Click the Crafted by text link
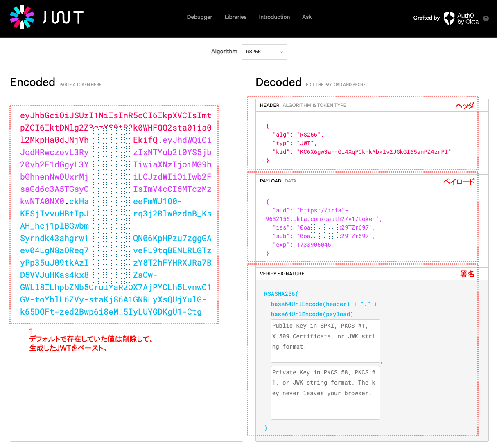Viewport: 497px width, 448px height. click(x=426, y=18)
